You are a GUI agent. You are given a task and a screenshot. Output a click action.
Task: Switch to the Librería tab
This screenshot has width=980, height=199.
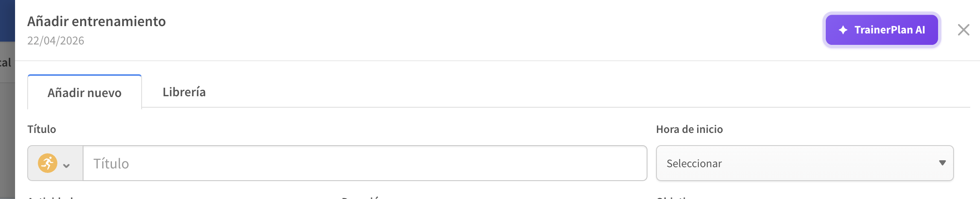(x=184, y=92)
